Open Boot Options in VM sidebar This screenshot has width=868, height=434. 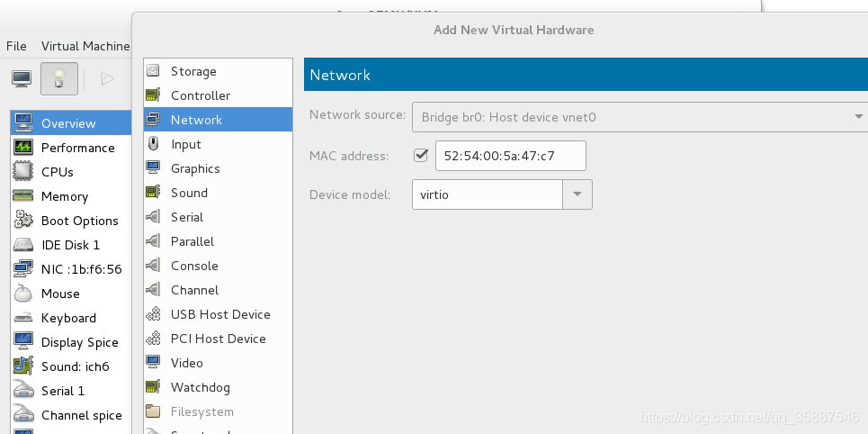71,221
